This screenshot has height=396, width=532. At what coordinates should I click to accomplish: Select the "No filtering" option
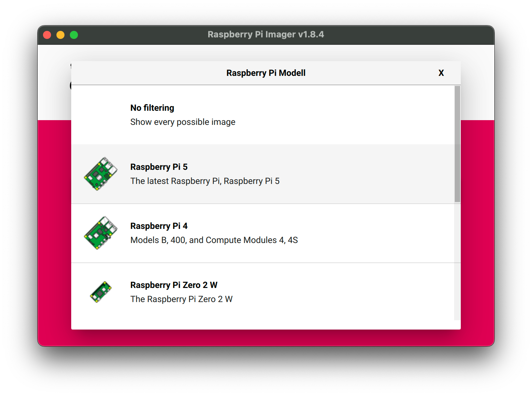click(152, 108)
